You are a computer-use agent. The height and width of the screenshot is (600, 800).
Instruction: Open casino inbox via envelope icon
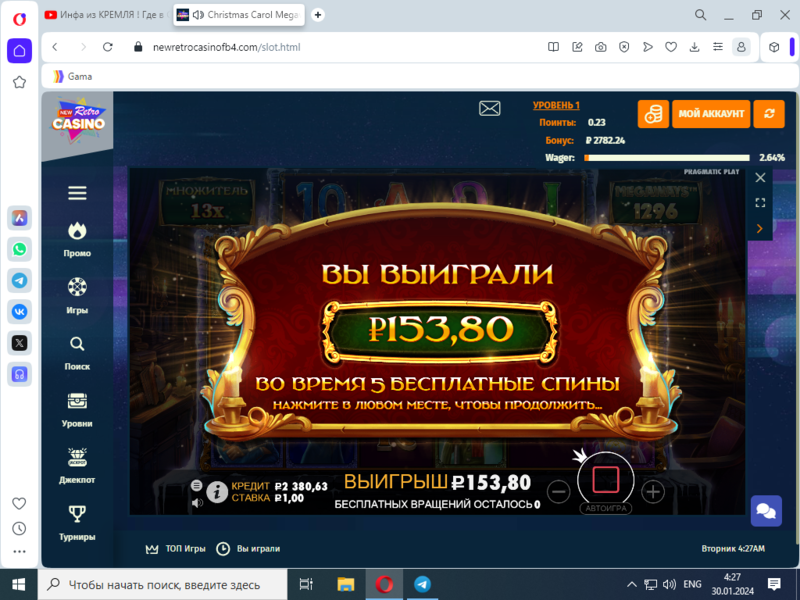pyautogui.click(x=489, y=107)
